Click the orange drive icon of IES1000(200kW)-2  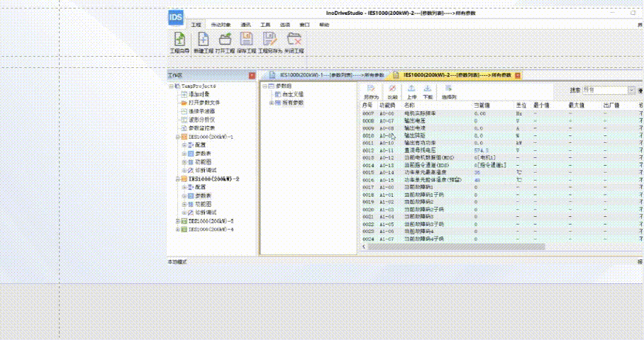184,178
